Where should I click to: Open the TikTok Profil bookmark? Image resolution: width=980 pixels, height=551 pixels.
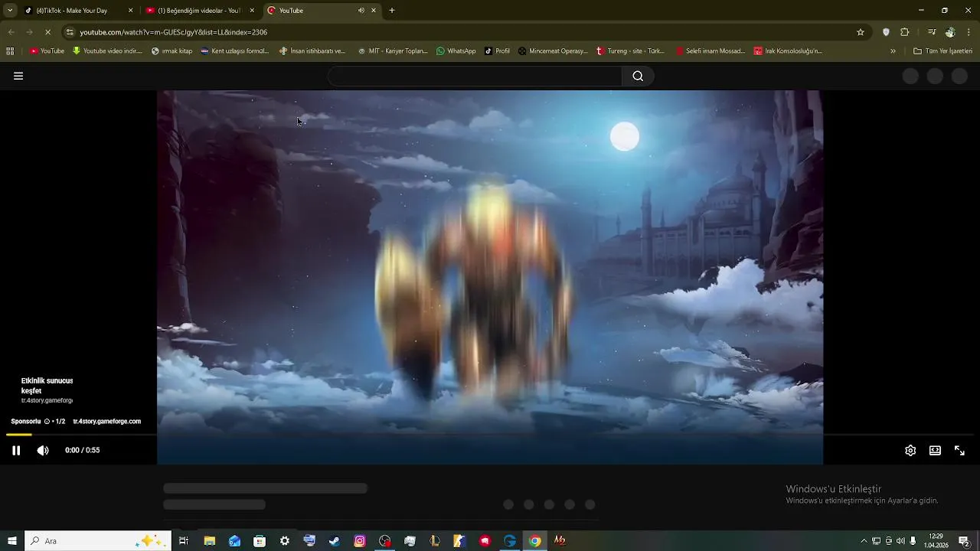point(497,51)
